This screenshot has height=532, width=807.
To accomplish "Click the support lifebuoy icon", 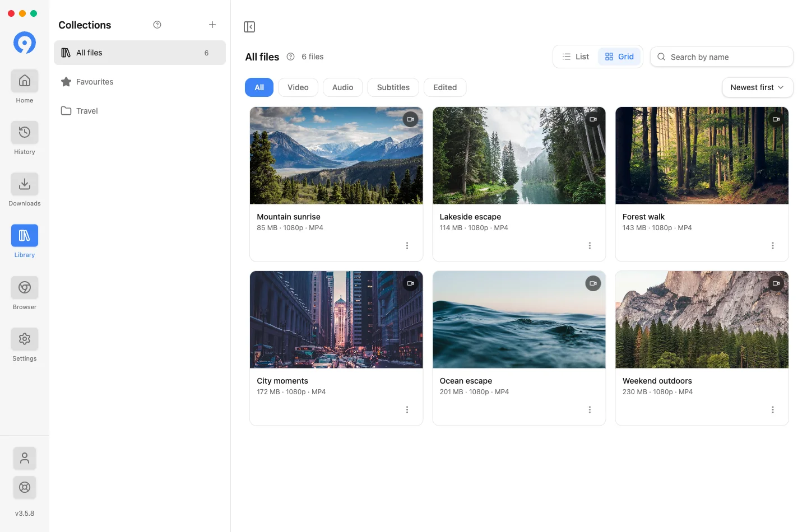I will pos(25,487).
